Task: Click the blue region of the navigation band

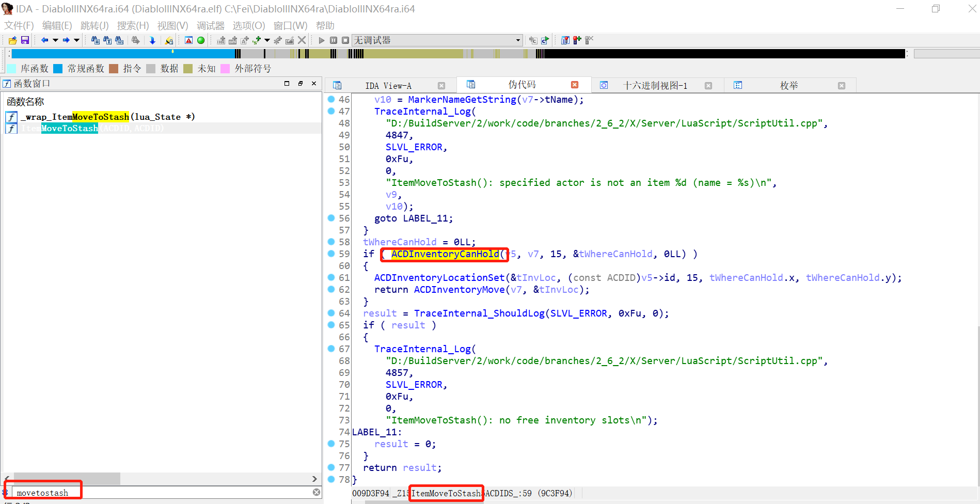Action: [123, 54]
